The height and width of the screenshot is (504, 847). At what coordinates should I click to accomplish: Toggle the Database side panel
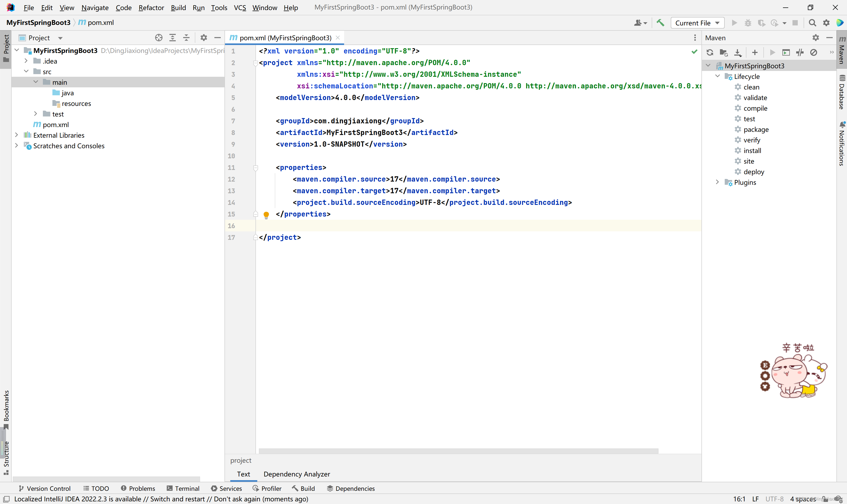[x=842, y=92]
